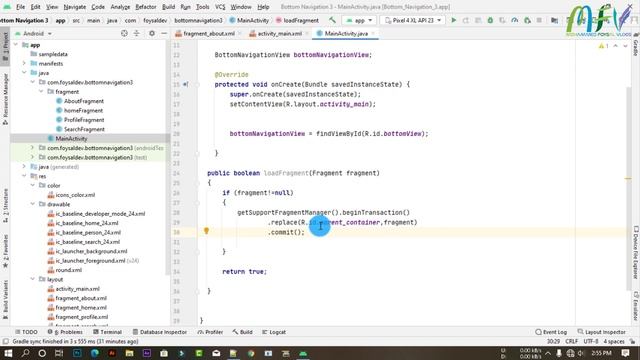
Task: Switch to fragment_about.xml editor tab
Action: coord(209,33)
